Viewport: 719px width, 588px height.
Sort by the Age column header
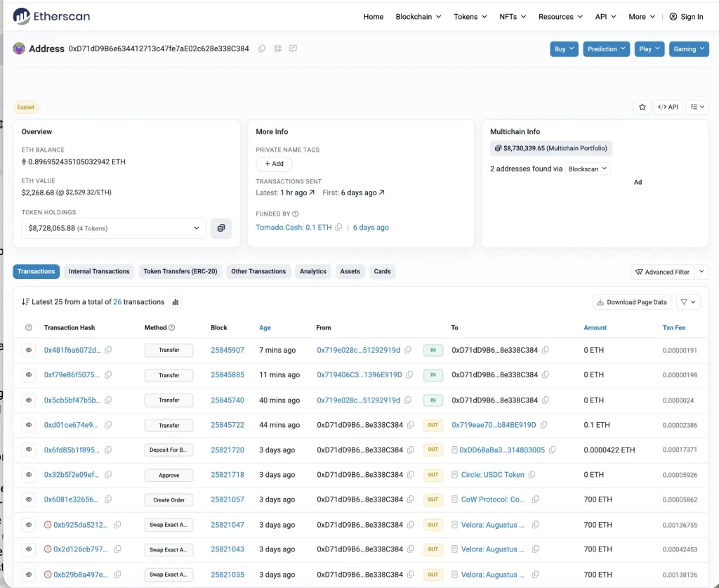265,327
